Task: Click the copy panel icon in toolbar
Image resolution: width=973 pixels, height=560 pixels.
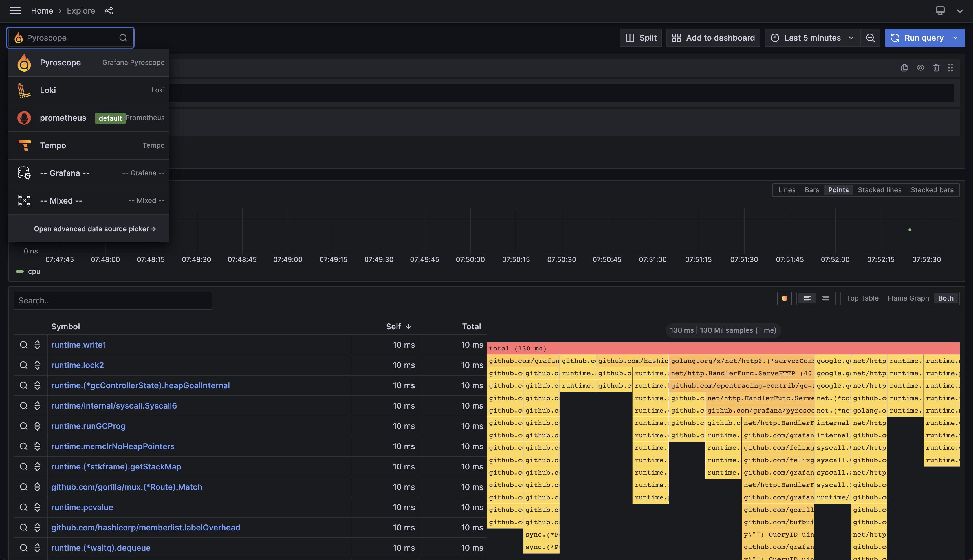Action: [x=904, y=67]
